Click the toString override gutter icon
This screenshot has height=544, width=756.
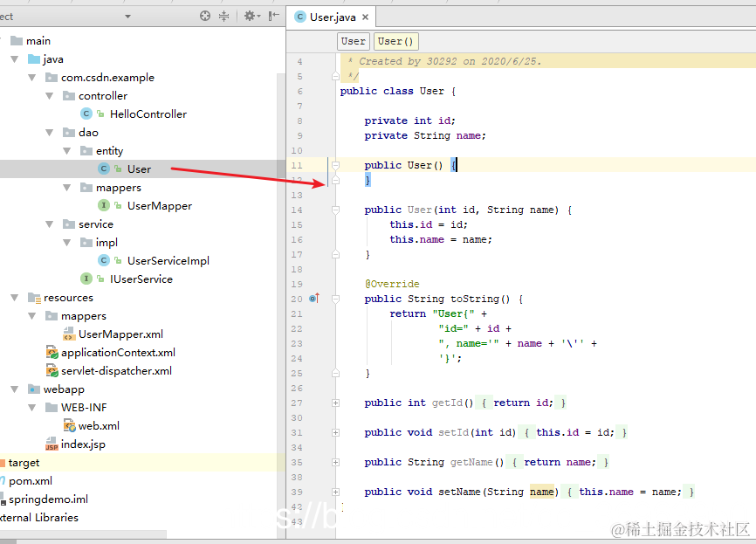pos(314,299)
